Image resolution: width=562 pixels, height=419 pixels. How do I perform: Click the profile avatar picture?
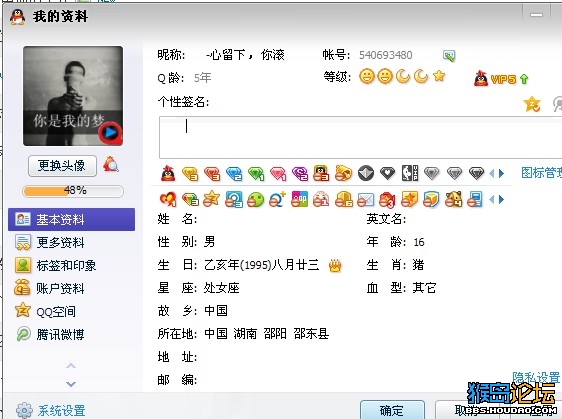pyautogui.click(x=73, y=96)
